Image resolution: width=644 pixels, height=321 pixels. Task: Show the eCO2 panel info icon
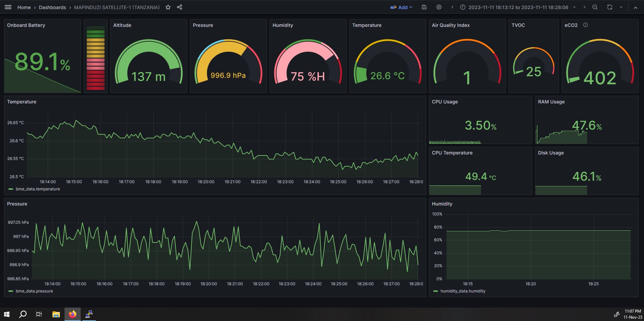[x=586, y=25]
